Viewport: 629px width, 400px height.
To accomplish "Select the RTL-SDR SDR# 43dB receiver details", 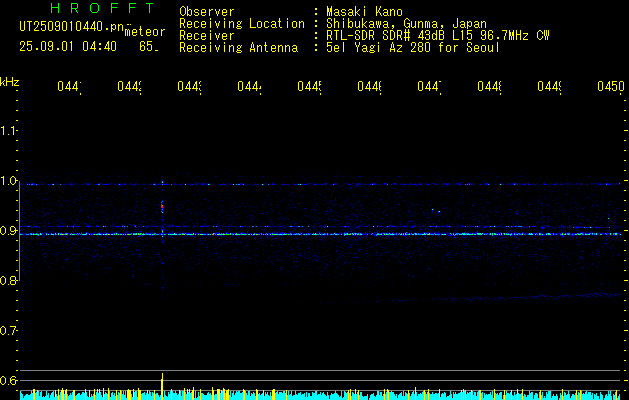I will pos(438,36).
